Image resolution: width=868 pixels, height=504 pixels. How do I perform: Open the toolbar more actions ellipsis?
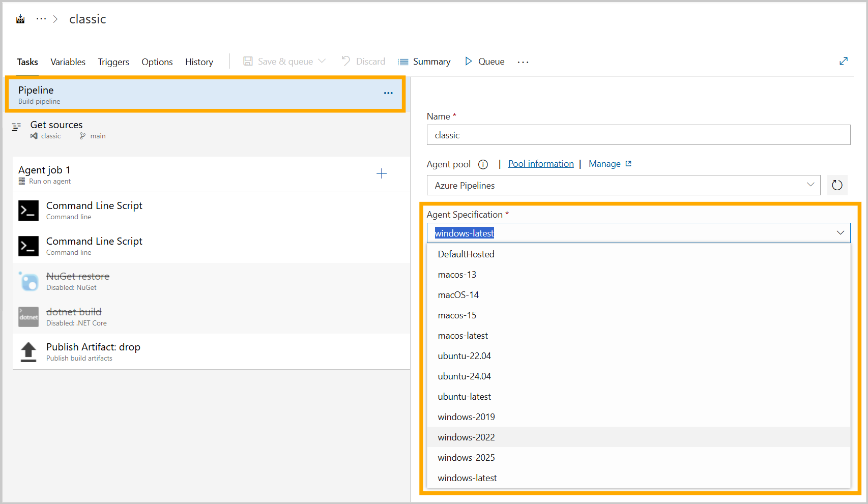523,62
